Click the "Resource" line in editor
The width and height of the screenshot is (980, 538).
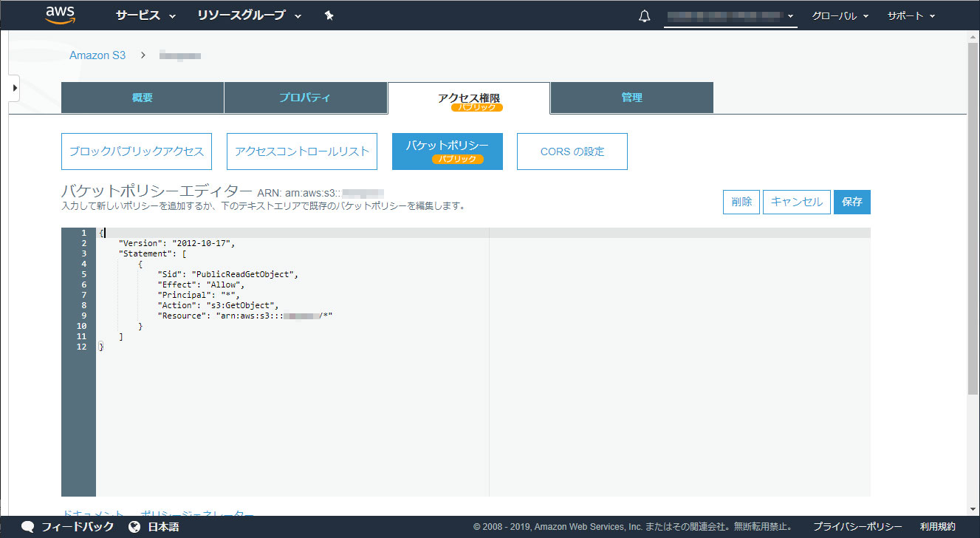[x=244, y=316]
